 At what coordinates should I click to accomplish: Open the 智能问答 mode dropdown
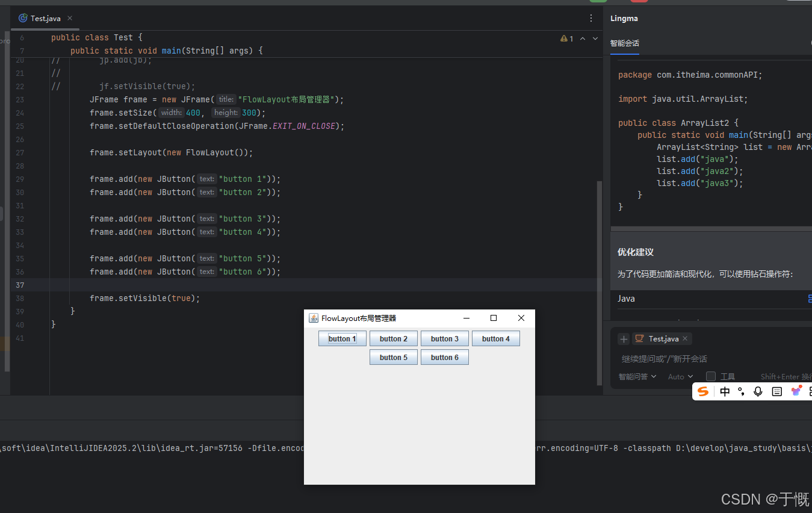[637, 376]
